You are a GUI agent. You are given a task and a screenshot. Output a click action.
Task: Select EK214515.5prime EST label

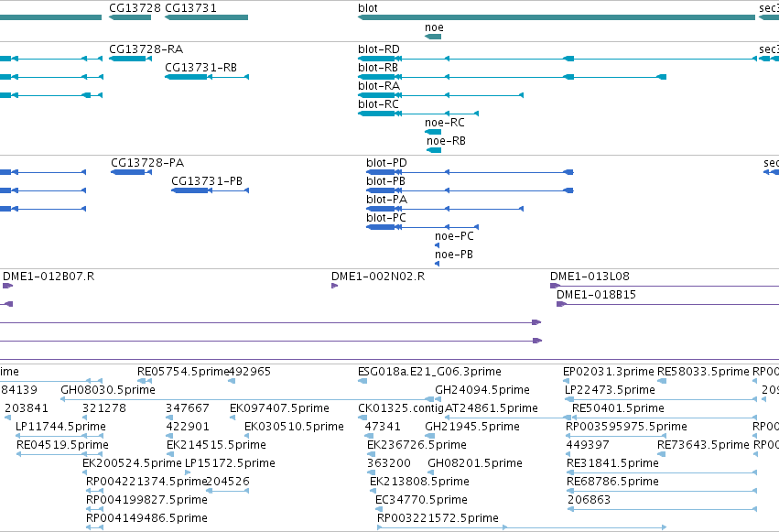[216, 446]
